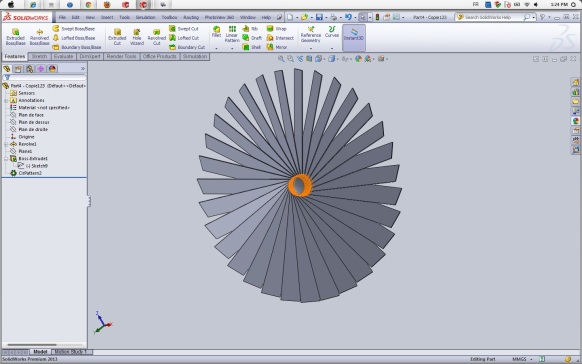Click Zoom to Area in view toolbar
Screen dimensions: 582x364
[290, 59]
